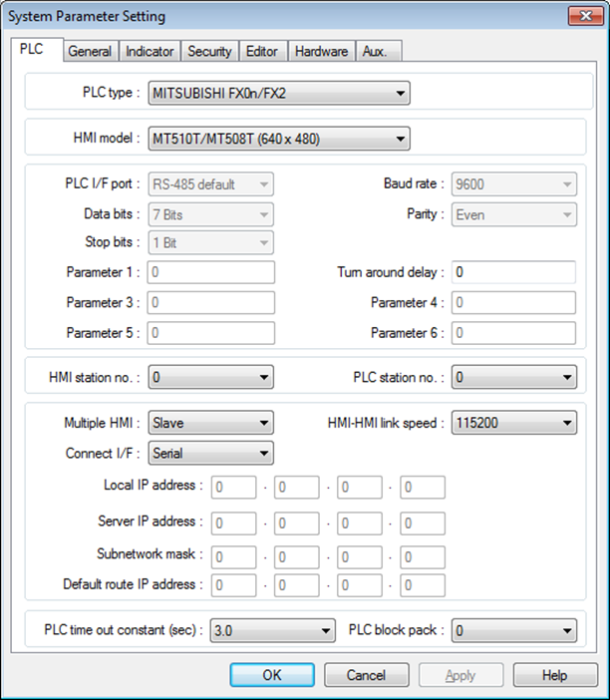Open the Connect I/F dropdown
This screenshot has height=700, width=610.
point(210,453)
